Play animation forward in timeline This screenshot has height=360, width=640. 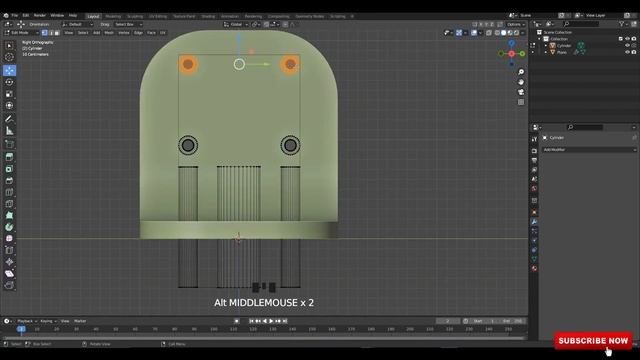click(x=271, y=321)
